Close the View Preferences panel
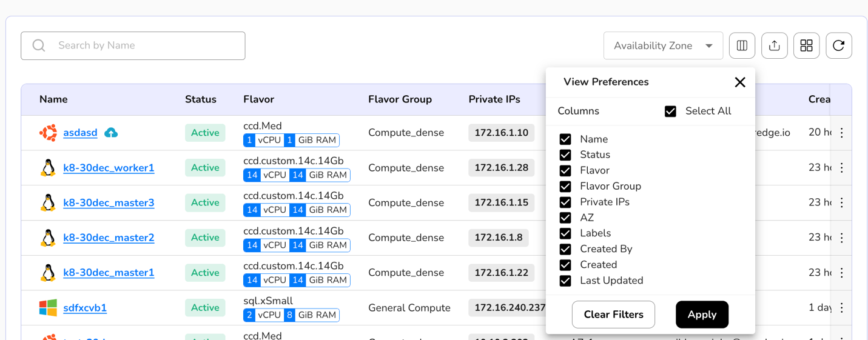This screenshot has width=868, height=340. tap(739, 82)
